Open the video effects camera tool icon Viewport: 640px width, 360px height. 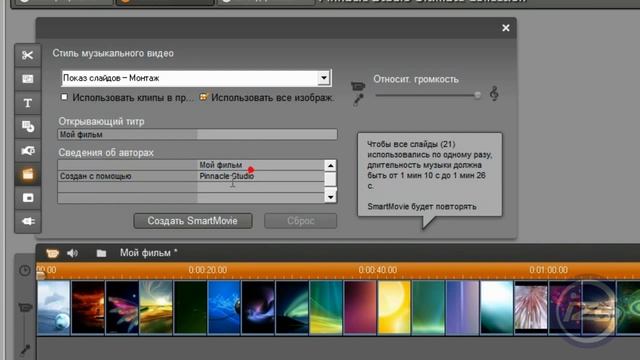tap(28, 151)
